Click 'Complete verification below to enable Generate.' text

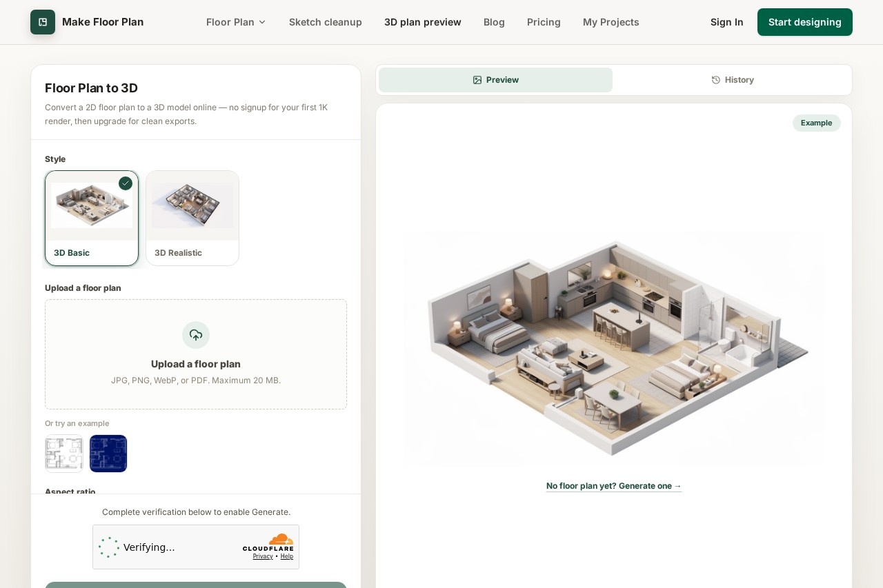pos(196,512)
